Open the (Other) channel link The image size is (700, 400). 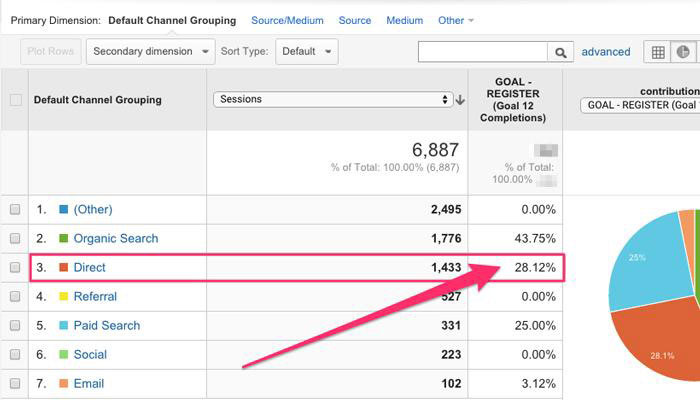tap(93, 209)
